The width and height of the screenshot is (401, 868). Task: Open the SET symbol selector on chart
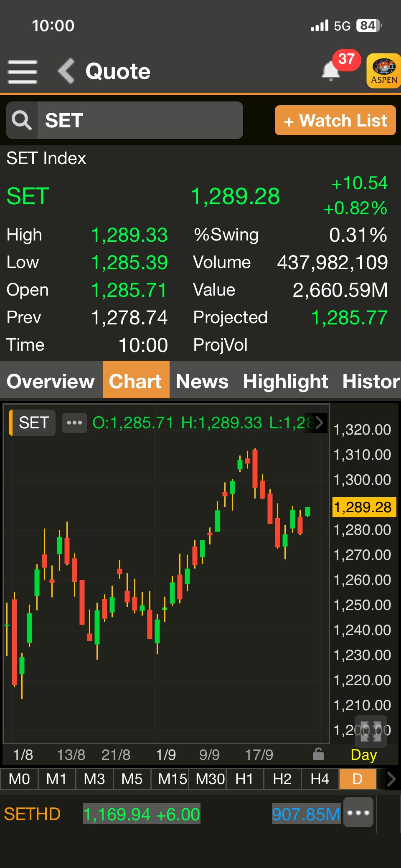coord(33,423)
